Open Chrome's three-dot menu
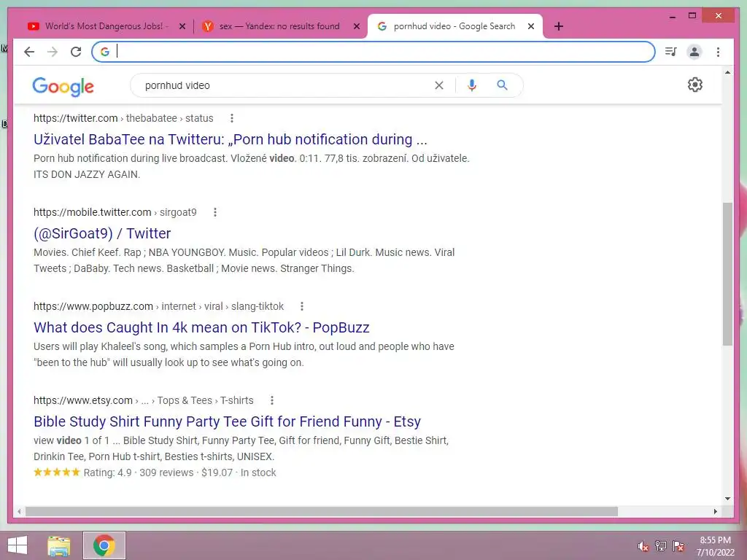Screen dimensions: 747x560 click(x=718, y=52)
